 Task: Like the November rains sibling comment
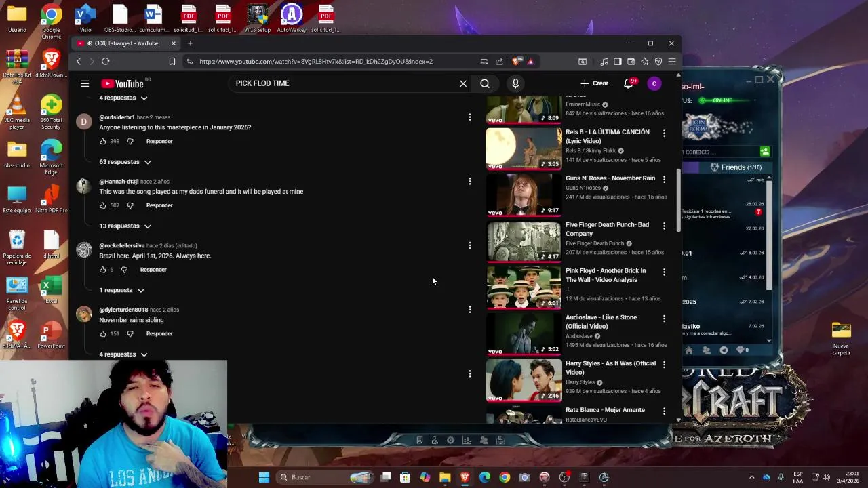[103, 334]
